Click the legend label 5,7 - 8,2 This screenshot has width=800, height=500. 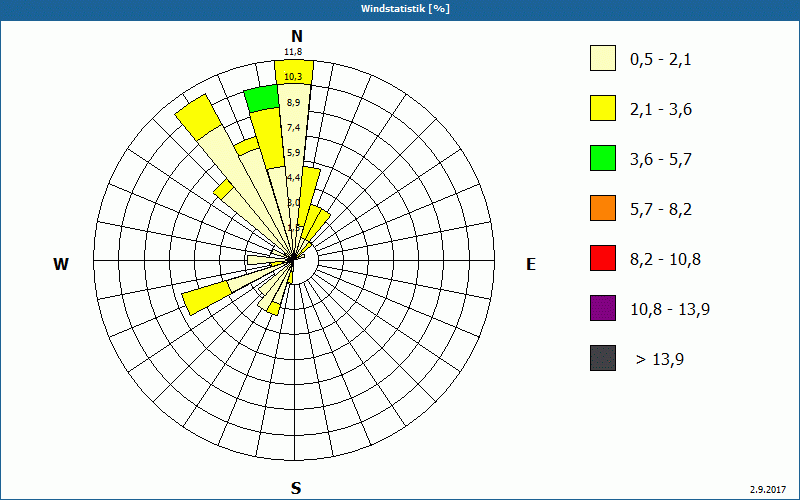(x=661, y=210)
